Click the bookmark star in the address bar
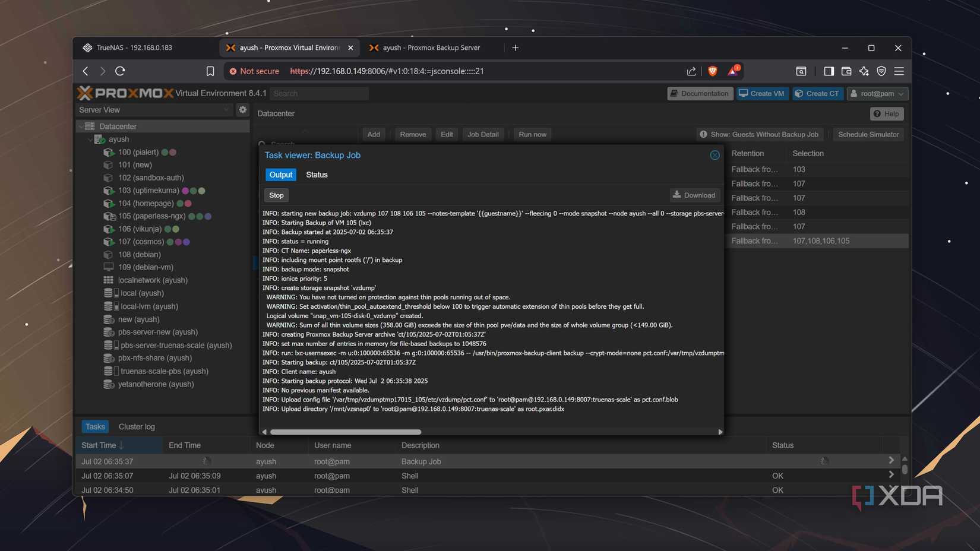Image resolution: width=980 pixels, height=551 pixels. 210,71
